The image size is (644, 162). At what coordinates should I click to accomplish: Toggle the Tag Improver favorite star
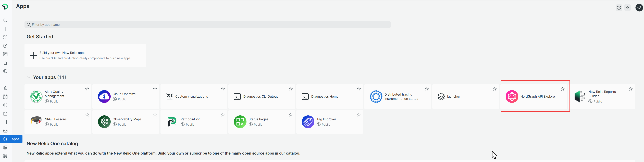[359, 115]
